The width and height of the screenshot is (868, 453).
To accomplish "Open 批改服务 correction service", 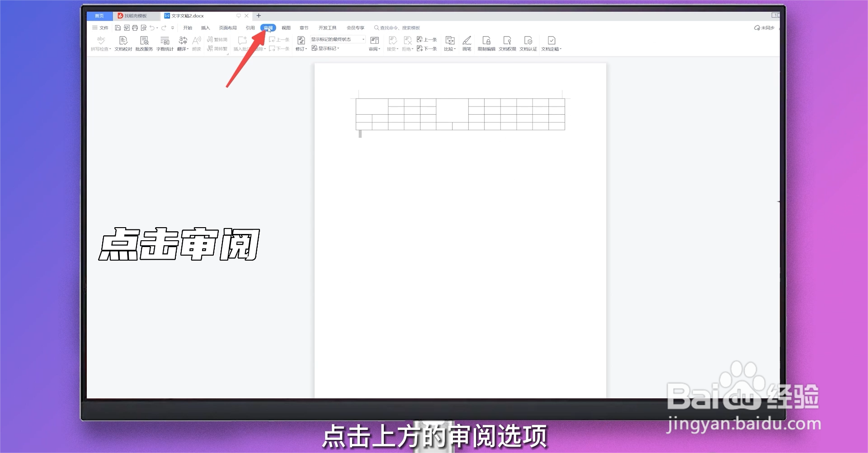I will point(144,43).
